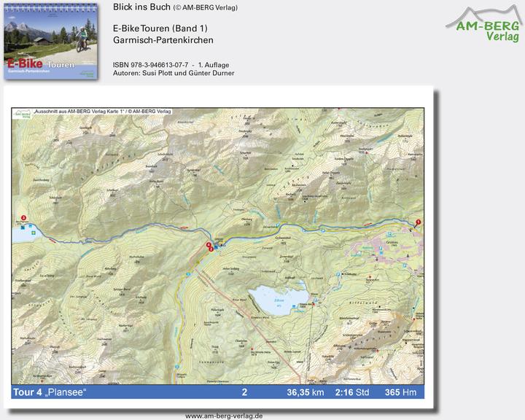Click the "E-Bike Touren (Band 1)" title text
Screen dimensions: 525x420
(160, 28)
